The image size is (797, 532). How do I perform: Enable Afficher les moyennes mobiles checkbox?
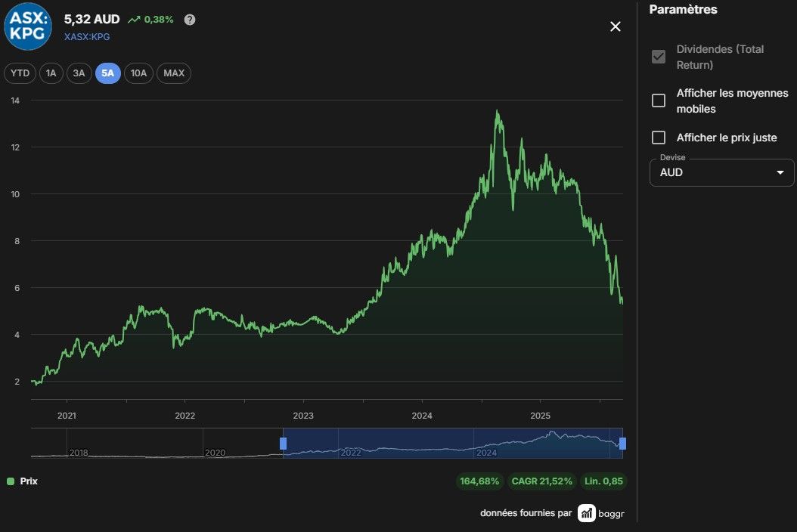[x=658, y=101]
